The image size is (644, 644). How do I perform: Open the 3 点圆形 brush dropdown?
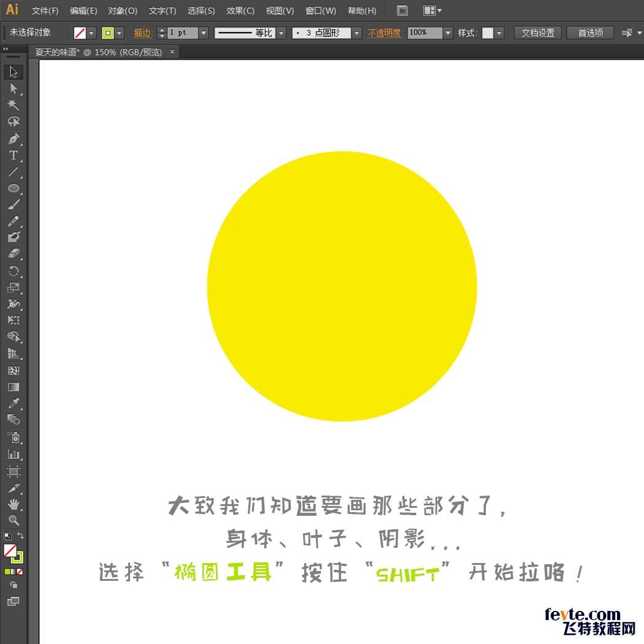[x=356, y=33]
